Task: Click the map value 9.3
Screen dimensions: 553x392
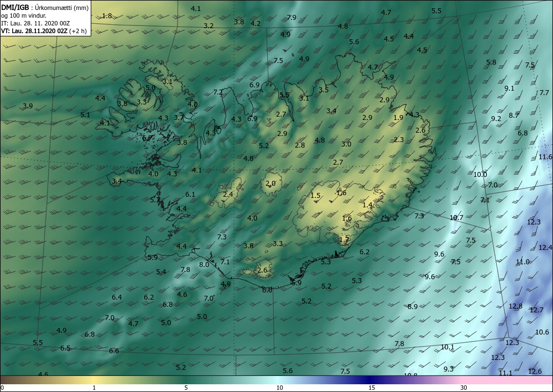Action: pos(448,369)
